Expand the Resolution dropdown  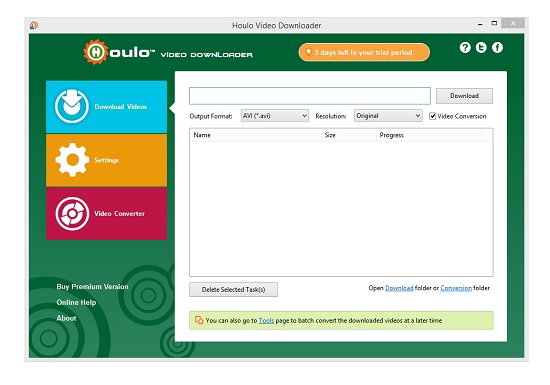coord(388,116)
